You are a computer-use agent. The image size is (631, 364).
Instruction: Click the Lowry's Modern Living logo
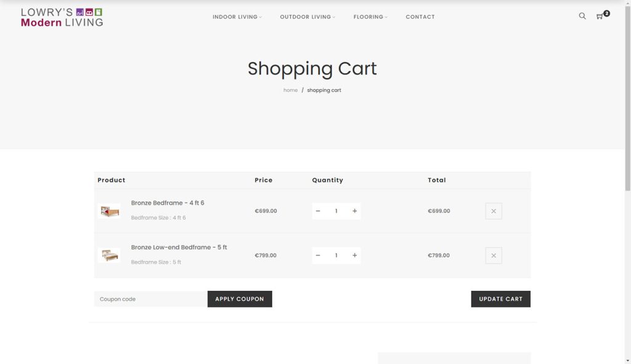click(61, 17)
